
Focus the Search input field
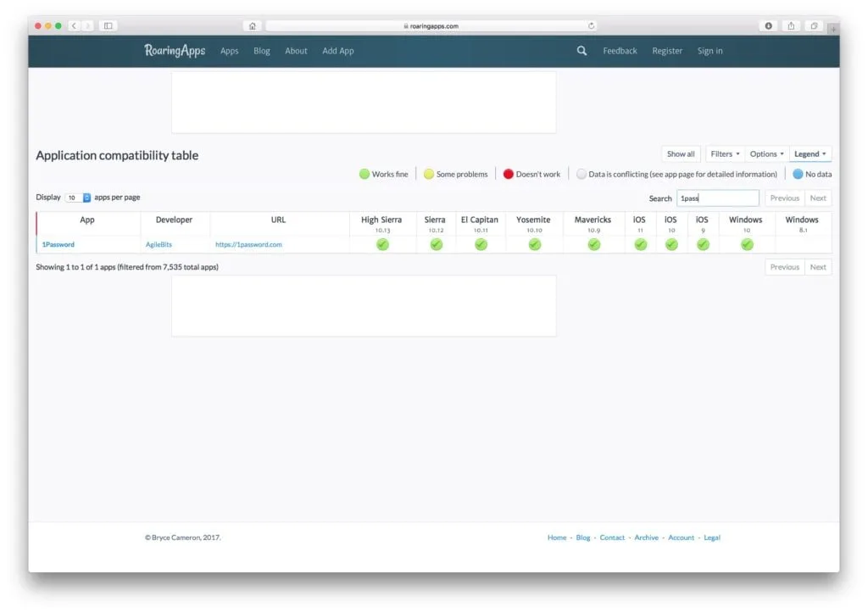(717, 198)
